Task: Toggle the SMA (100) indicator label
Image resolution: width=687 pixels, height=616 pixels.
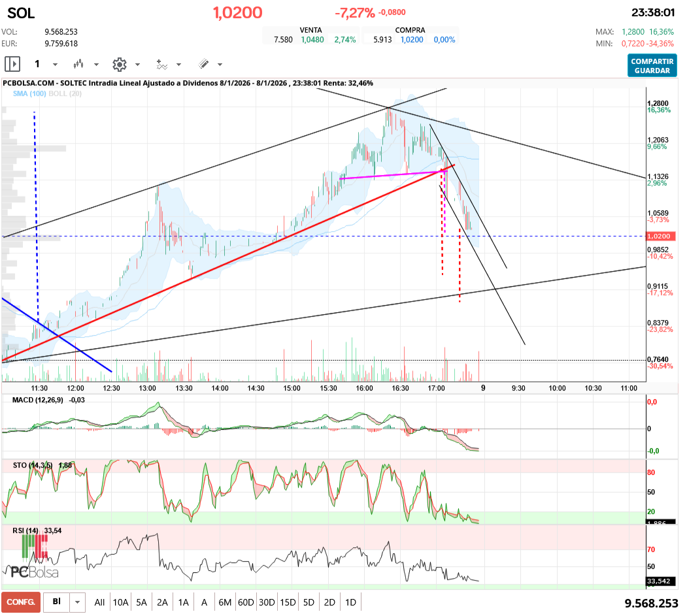Action: click(29, 94)
